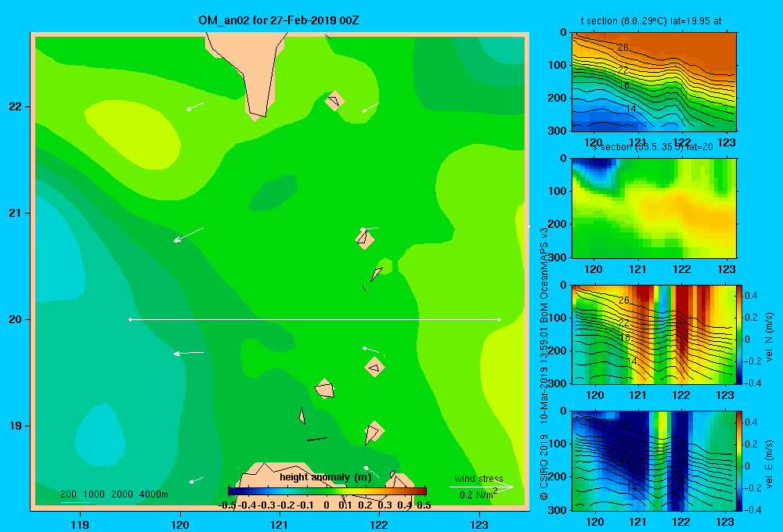Click the 'wind stress' legend label
This screenshot has height=532, width=783.
pos(478,478)
